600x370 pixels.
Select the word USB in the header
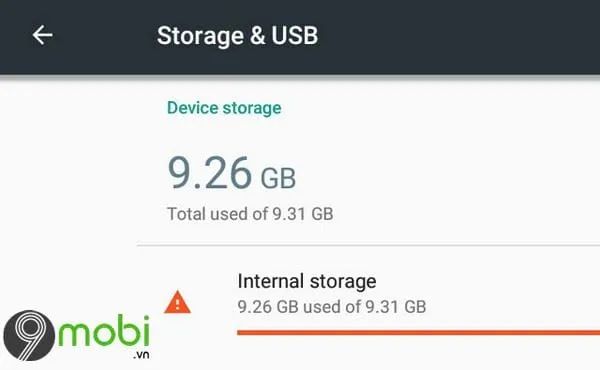tap(295, 36)
